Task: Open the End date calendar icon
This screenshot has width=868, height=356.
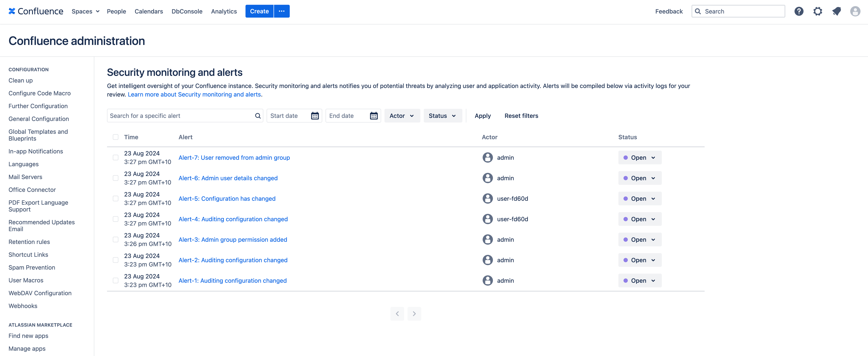Action: [x=374, y=116]
